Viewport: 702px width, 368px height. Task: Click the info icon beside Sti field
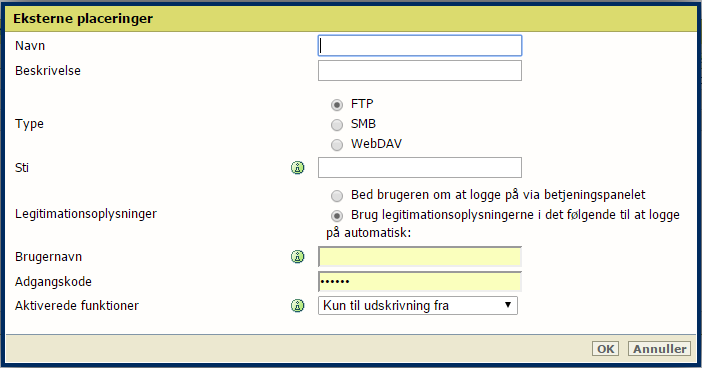(x=298, y=168)
